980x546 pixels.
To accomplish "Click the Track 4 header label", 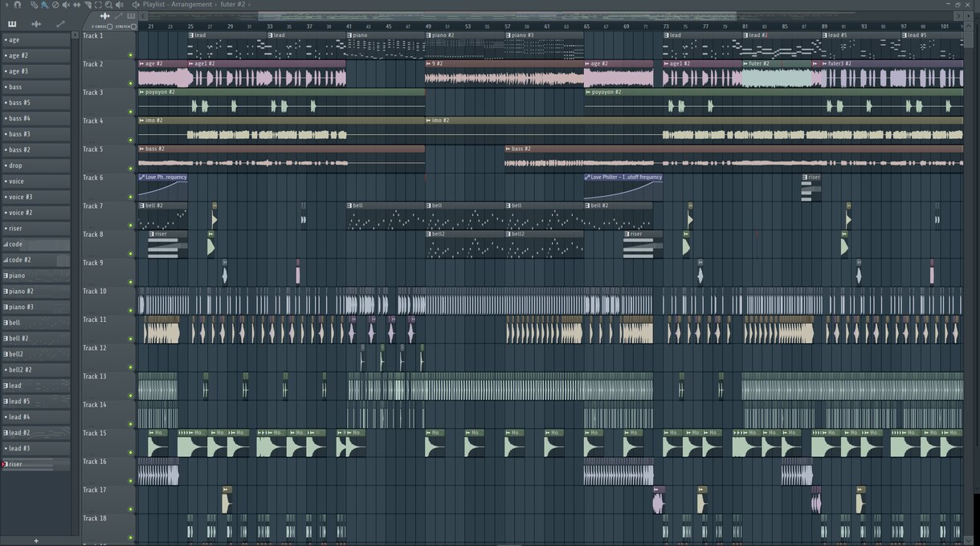I will point(93,121).
